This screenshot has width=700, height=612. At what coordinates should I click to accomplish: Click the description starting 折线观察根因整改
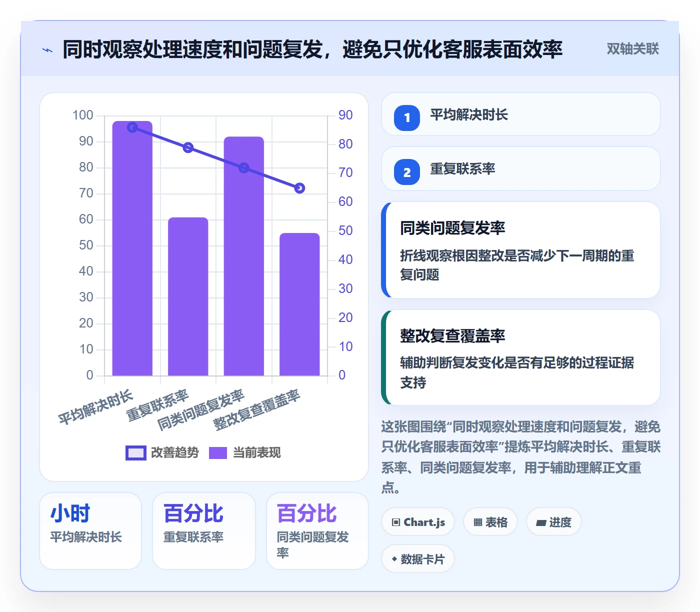point(517,265)
